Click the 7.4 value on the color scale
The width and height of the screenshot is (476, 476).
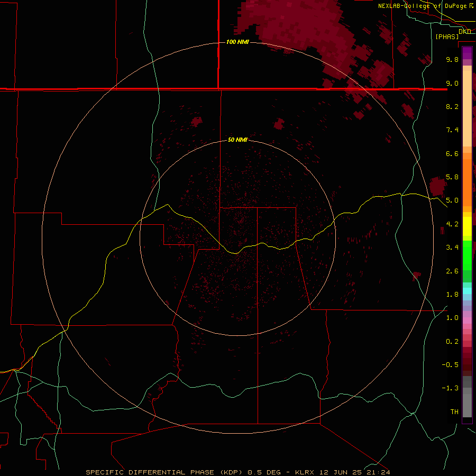pyautogui.click(x=452, y=130)
